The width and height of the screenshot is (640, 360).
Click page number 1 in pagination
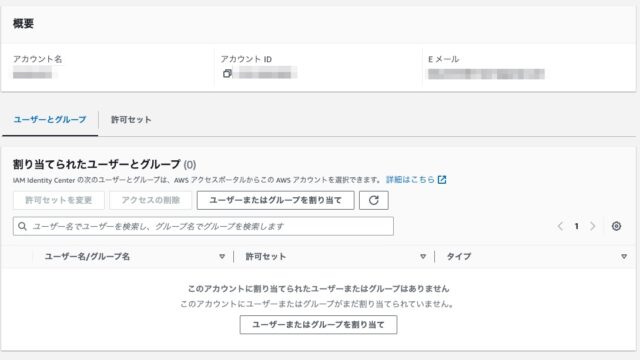576,226
